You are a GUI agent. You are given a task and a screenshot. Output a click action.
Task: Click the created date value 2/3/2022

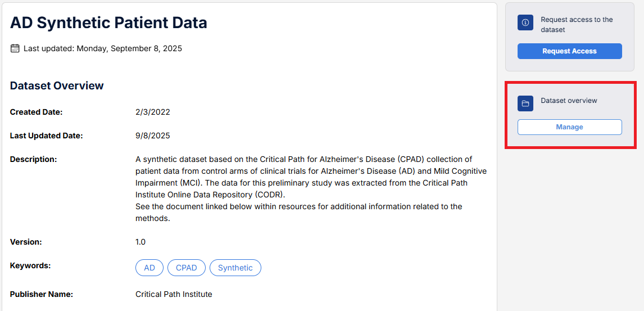click(x=153, y=112)
